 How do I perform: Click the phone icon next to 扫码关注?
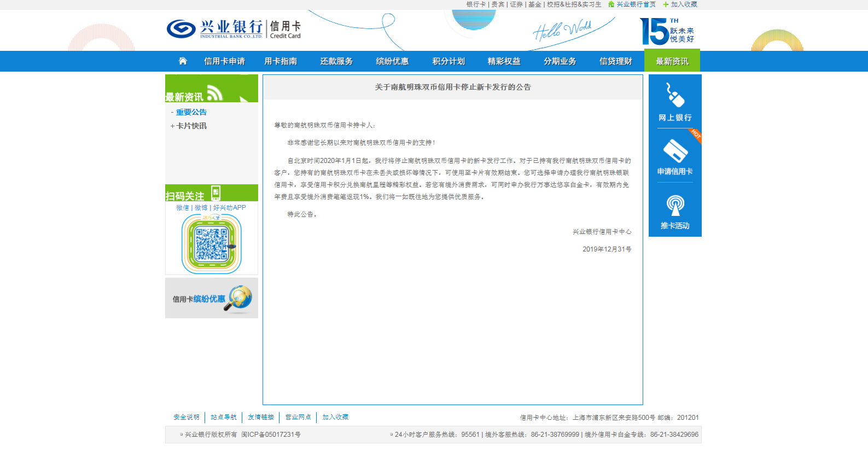(215, 192)
